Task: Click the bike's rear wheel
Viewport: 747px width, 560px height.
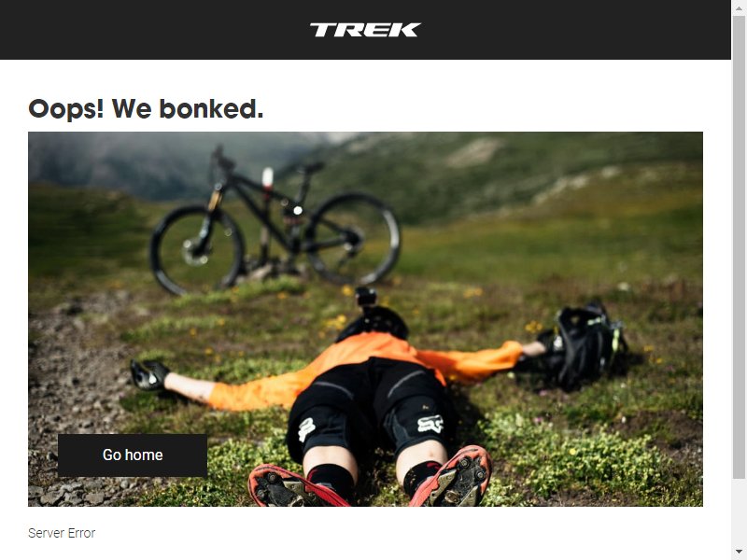Action: (x=353, y=238)
